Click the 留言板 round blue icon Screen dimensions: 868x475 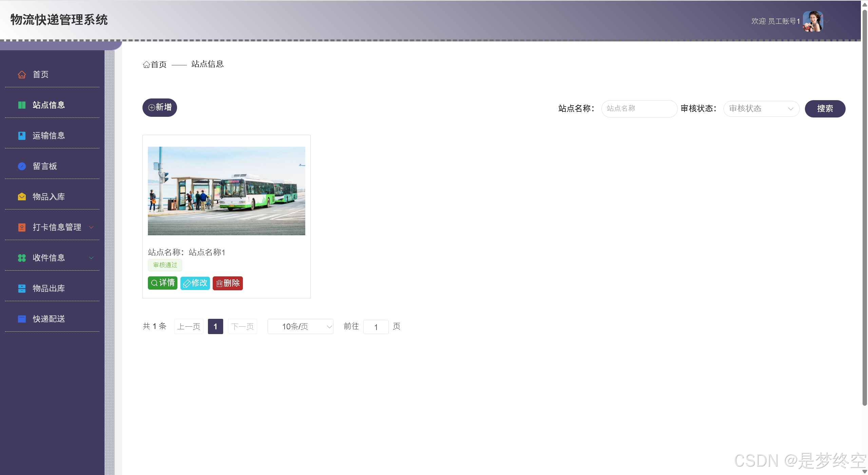(22, 166)
